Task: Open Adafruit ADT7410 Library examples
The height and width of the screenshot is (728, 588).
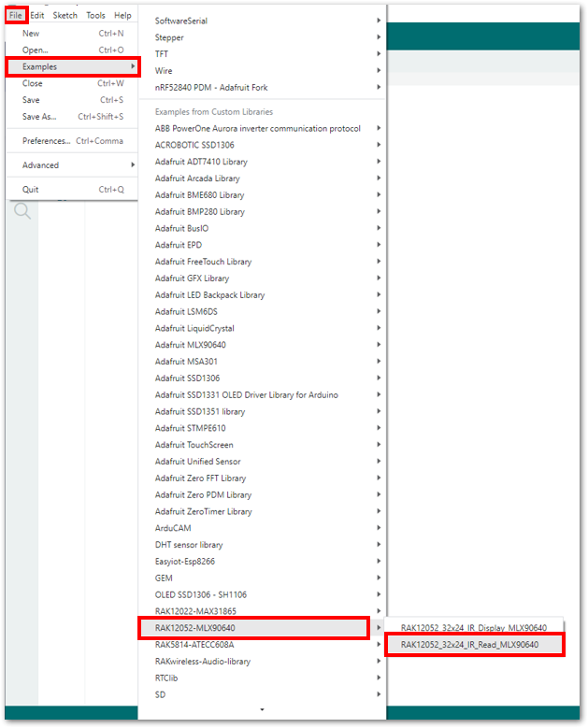Action: click(x=263, y=162)
